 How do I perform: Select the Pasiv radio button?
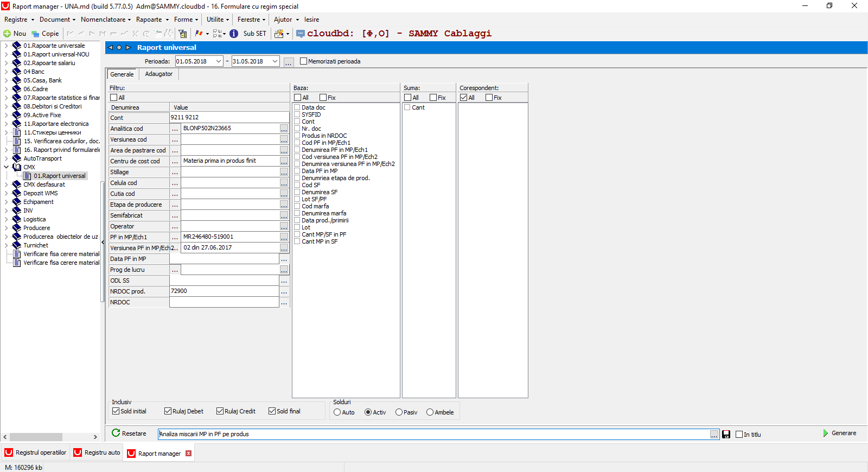click(x=399, y=412)
